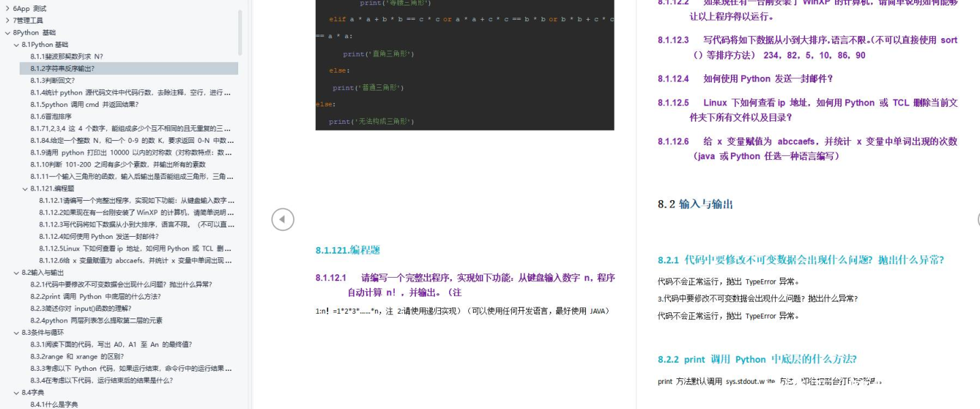Collapse the 8Python 基础 chapter node
980x409 pixels.
[x=7, y=33]
